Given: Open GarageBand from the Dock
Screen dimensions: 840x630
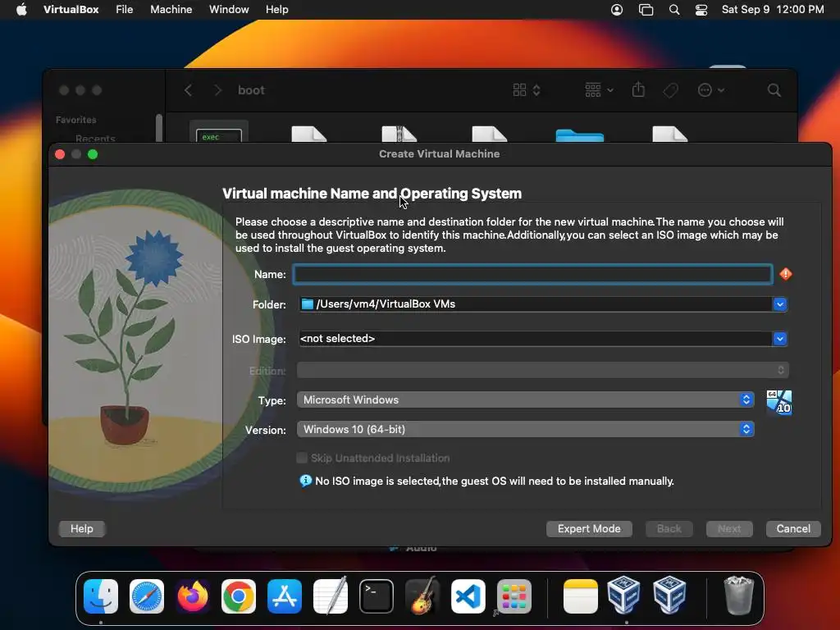Looking at the screenshot, I should pos(422,596).
